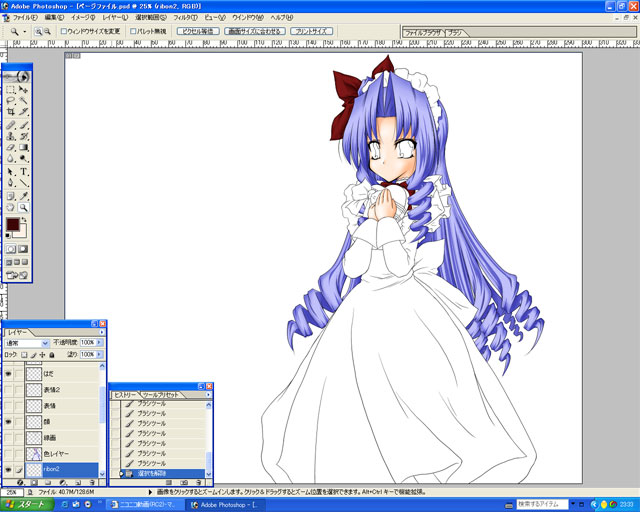Viewport: 640px width, 512px height.
Task: Open レイヤー menu
Action: coord(115,18)
